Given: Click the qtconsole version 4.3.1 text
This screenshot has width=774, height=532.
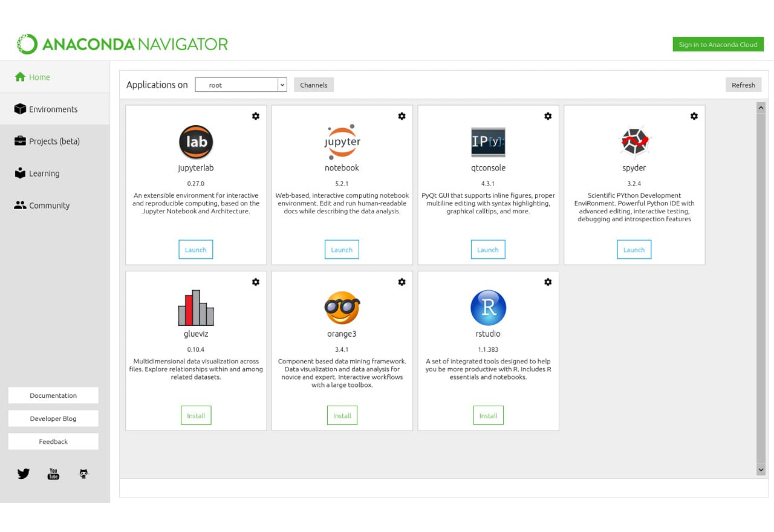Looking at the screenshot, I should [x=488, y=183].
